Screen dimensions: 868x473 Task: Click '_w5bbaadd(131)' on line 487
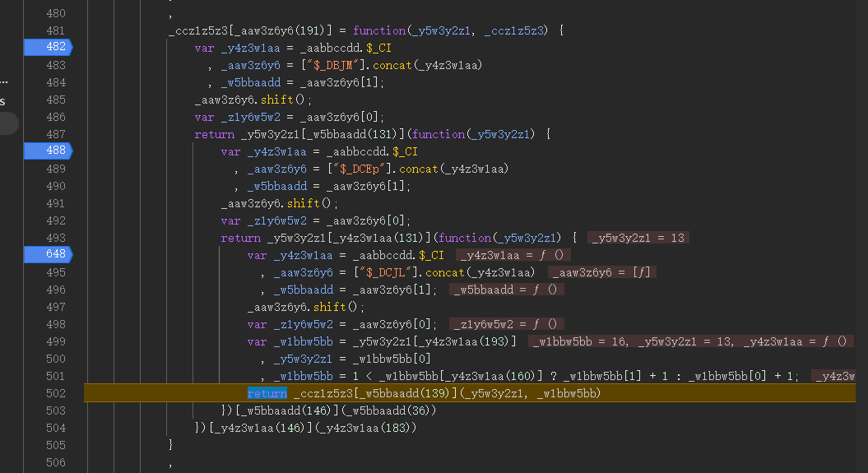coord(353,134)
